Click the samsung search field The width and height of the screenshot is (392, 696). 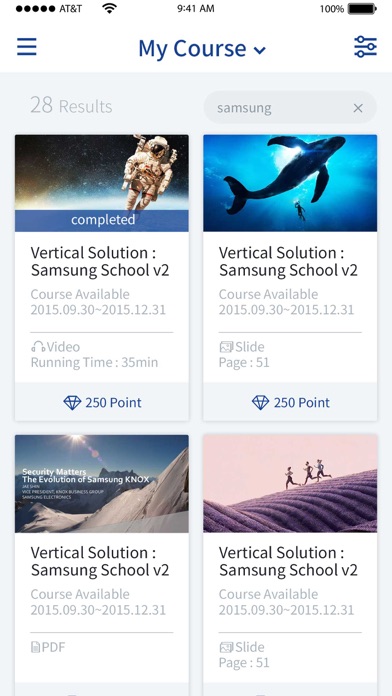290,107
